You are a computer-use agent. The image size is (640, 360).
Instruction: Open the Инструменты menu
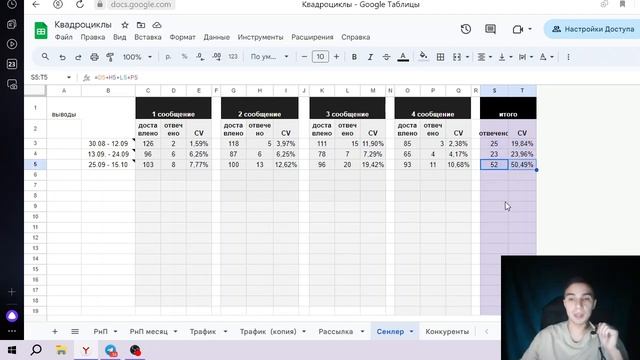260,37
